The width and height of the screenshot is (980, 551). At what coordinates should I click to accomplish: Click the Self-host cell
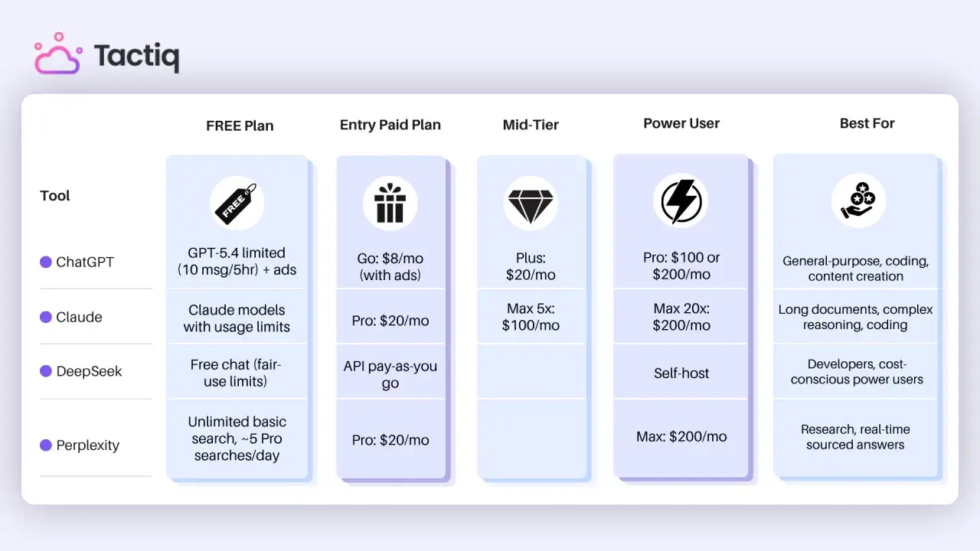pos(681,373)
